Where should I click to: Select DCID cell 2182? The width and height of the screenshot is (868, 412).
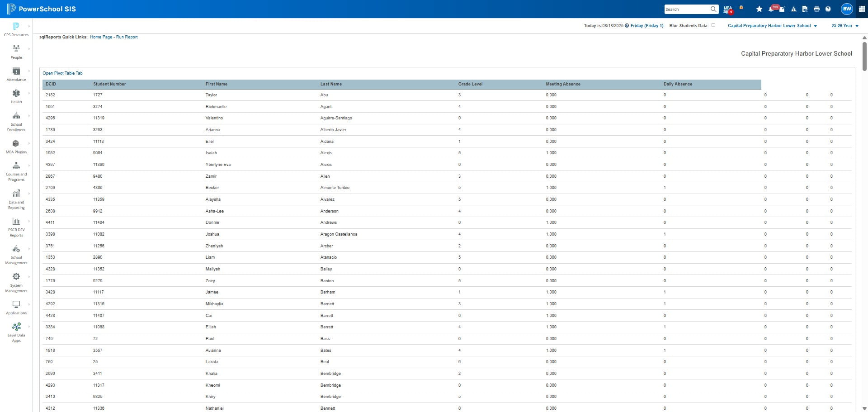[50, 95]
